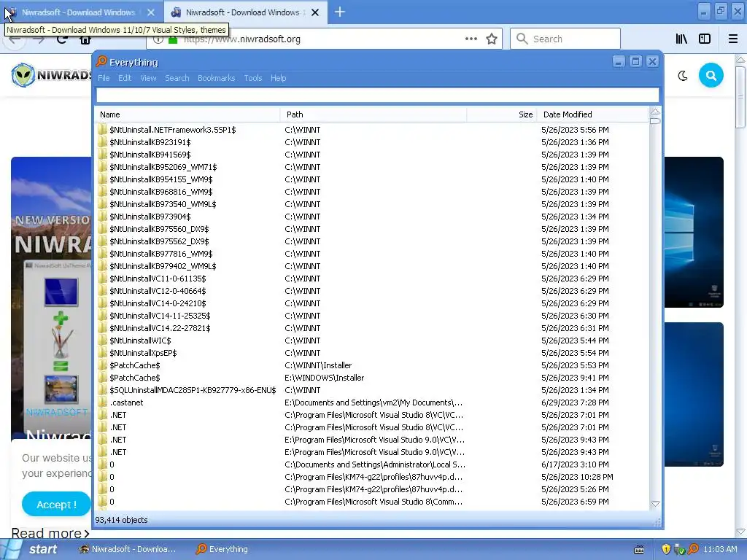This screenshot has width=747, height=560.
Task: Open the browser hamburger menu
Action: click(733, 39)
